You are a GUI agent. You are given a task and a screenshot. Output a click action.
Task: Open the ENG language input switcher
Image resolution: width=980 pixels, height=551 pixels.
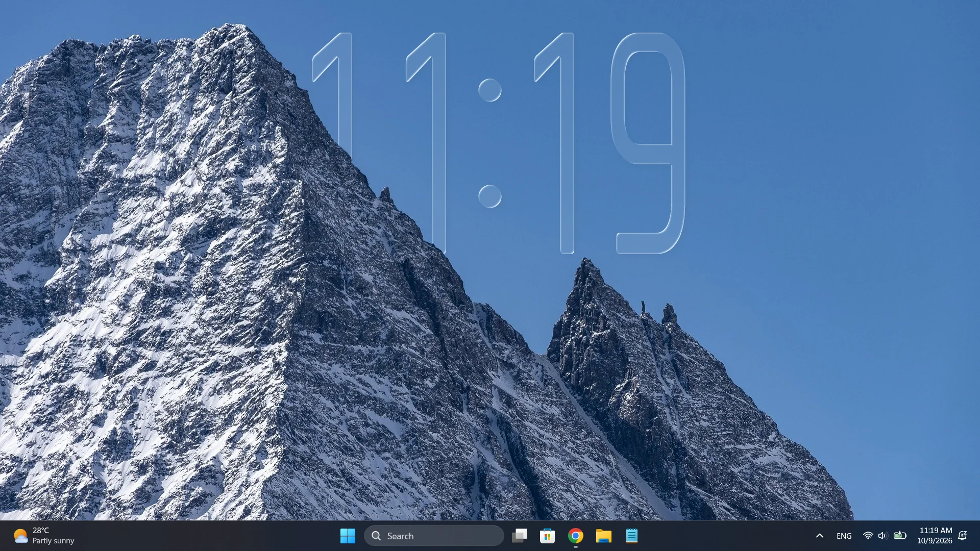click(844, 536)
